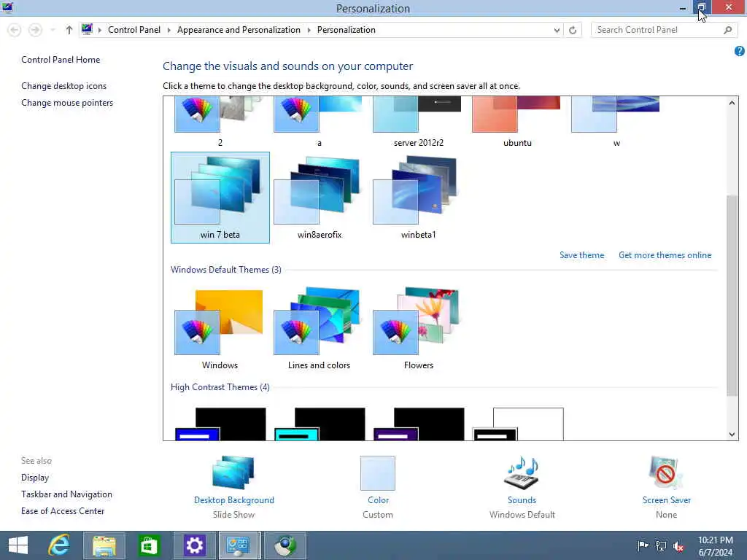747x560 pixels.
Task: Open PC settings gear on taskbar
Action: tap(194, 545)
